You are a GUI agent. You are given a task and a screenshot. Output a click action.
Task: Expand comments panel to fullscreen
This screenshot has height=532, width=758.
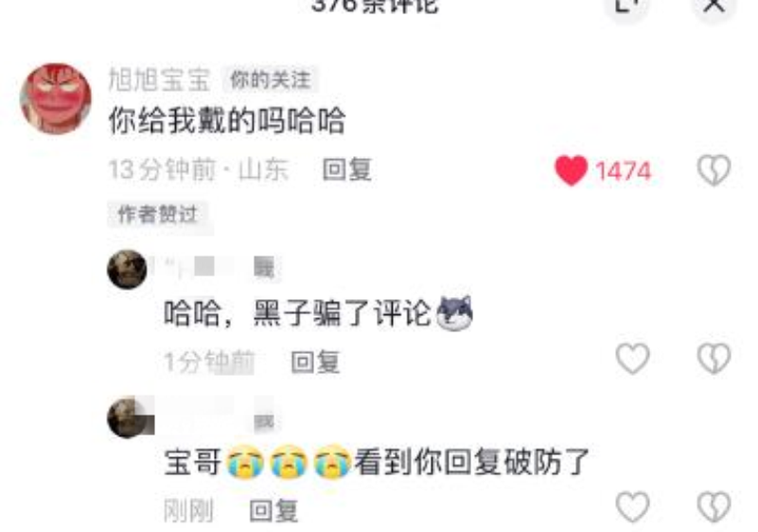point(626,5)
